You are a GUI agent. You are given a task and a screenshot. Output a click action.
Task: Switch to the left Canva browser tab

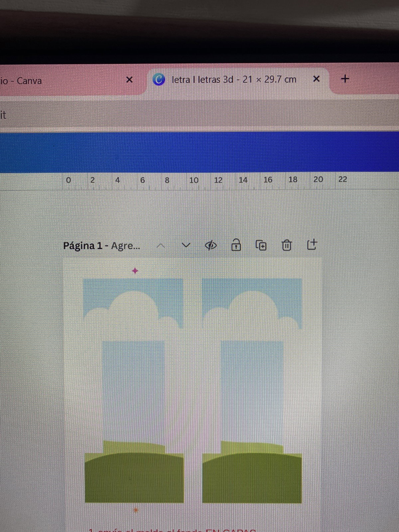click(50, 80)
